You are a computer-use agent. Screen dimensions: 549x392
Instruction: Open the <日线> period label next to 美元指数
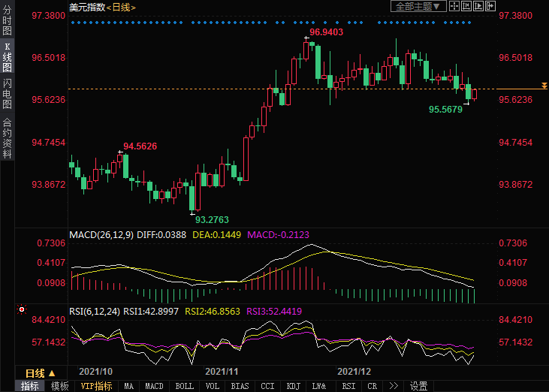(x=121, y=7)
